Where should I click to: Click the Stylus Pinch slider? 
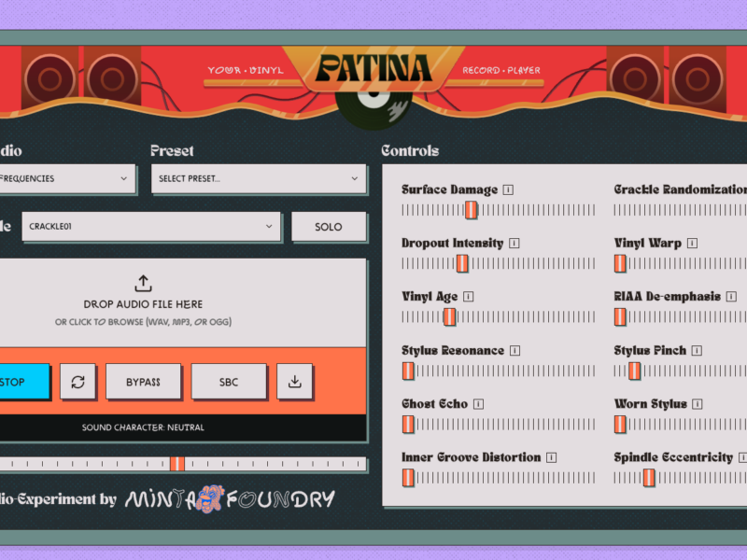(681, 371)
